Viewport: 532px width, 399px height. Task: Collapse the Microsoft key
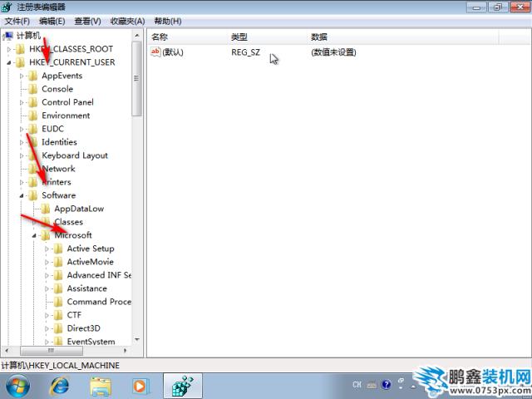point(34,235)
